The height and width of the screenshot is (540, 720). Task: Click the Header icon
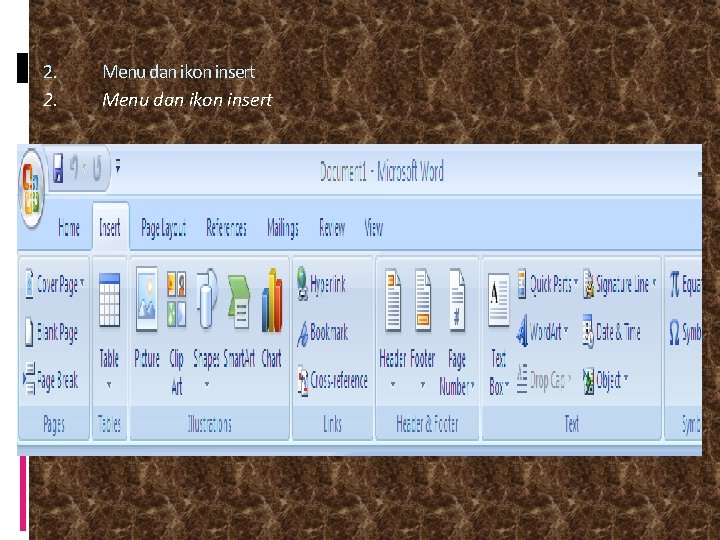click(x=393, y=300)
